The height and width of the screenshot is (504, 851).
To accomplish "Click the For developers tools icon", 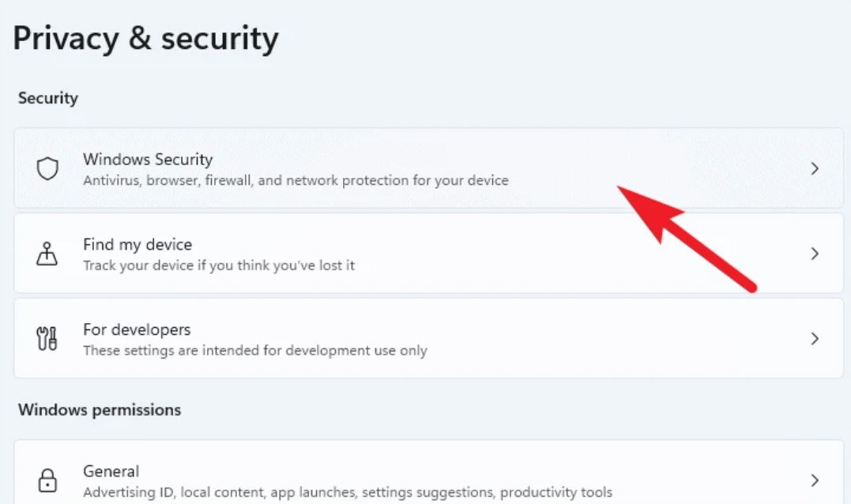I will [x=48, y=339].
